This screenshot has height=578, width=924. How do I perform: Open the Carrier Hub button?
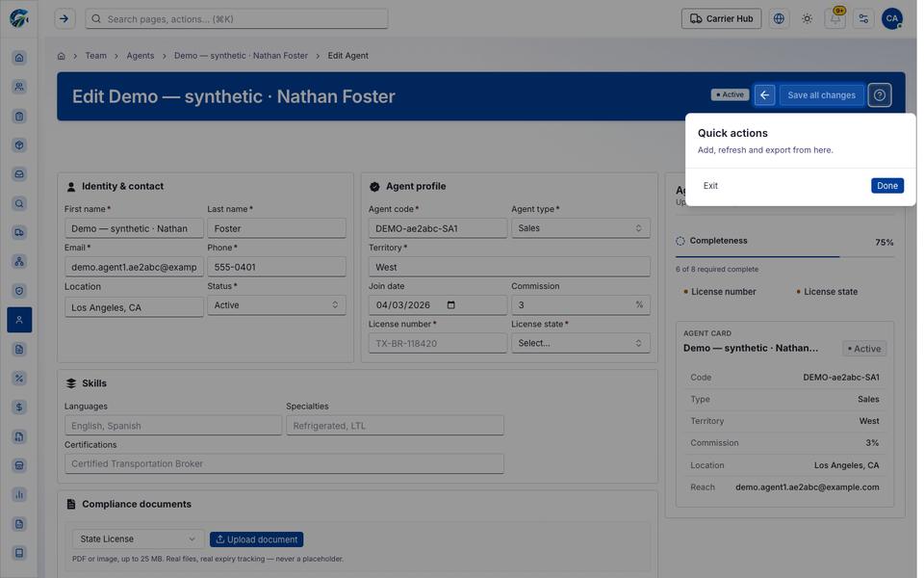pyautogui.click(x=721, y=19)
